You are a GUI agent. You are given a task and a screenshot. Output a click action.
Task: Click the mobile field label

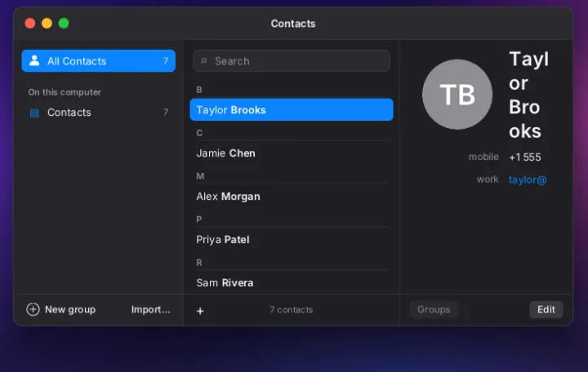point(483,157)
